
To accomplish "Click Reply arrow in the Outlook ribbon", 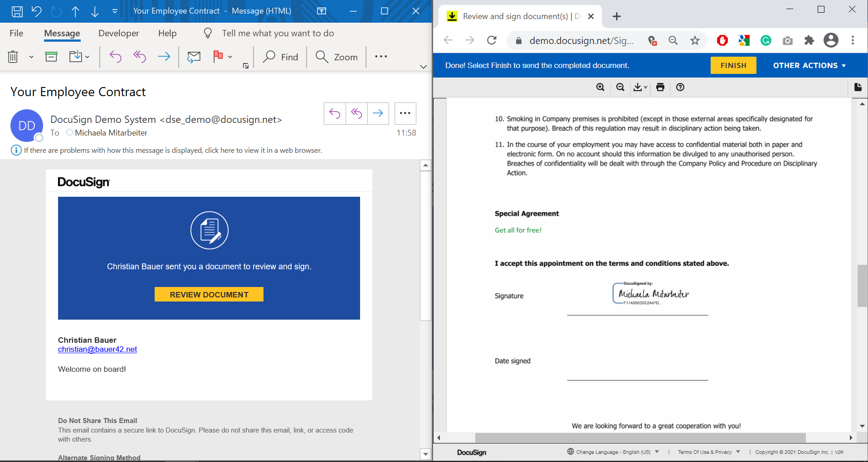I will coord(116,57).
